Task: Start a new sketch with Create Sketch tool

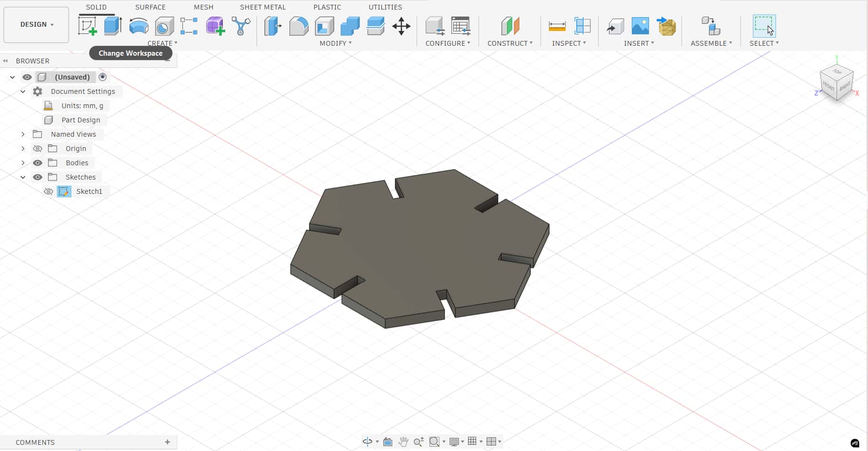Action: (x=88, y=26)
